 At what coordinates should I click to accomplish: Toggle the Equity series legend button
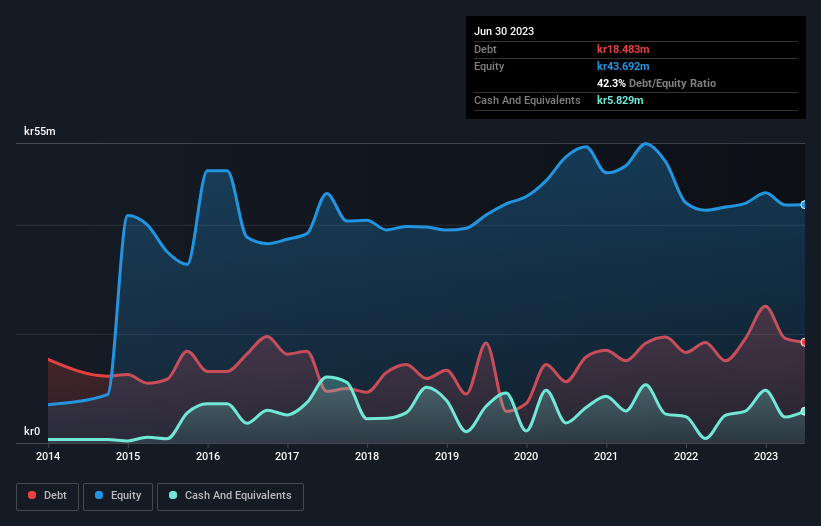118,496
